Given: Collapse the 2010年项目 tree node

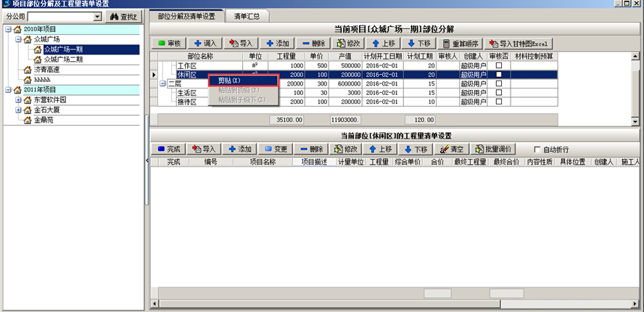Looking at the screenshot, I should [x=8, y=29].
